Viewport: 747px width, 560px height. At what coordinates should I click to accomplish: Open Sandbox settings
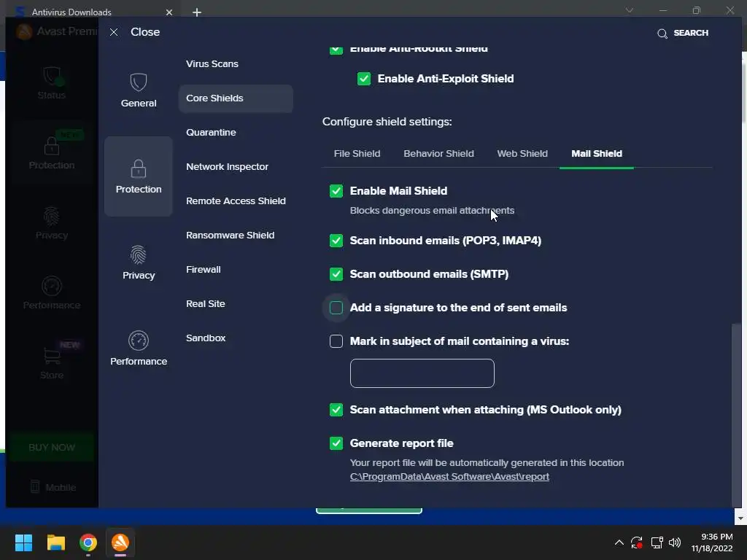pyautogui.click(x=206, y=338)
